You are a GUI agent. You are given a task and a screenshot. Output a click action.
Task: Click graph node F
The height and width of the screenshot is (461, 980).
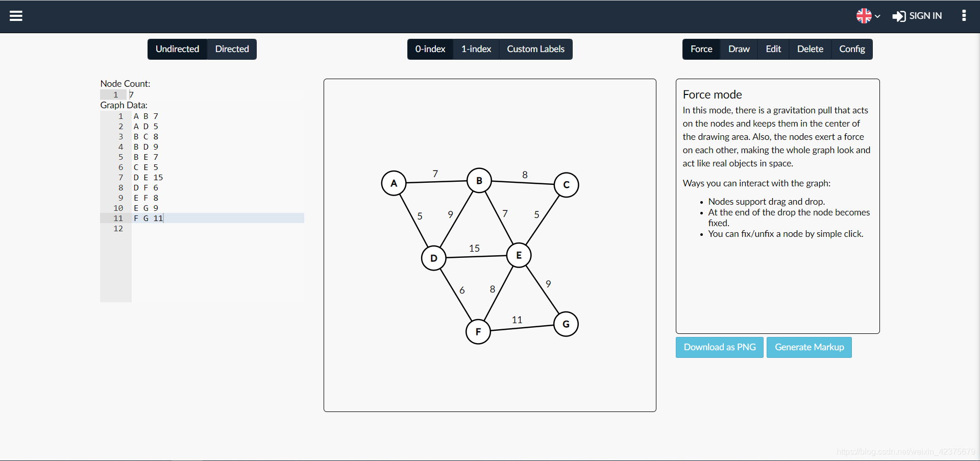[478, 331]
